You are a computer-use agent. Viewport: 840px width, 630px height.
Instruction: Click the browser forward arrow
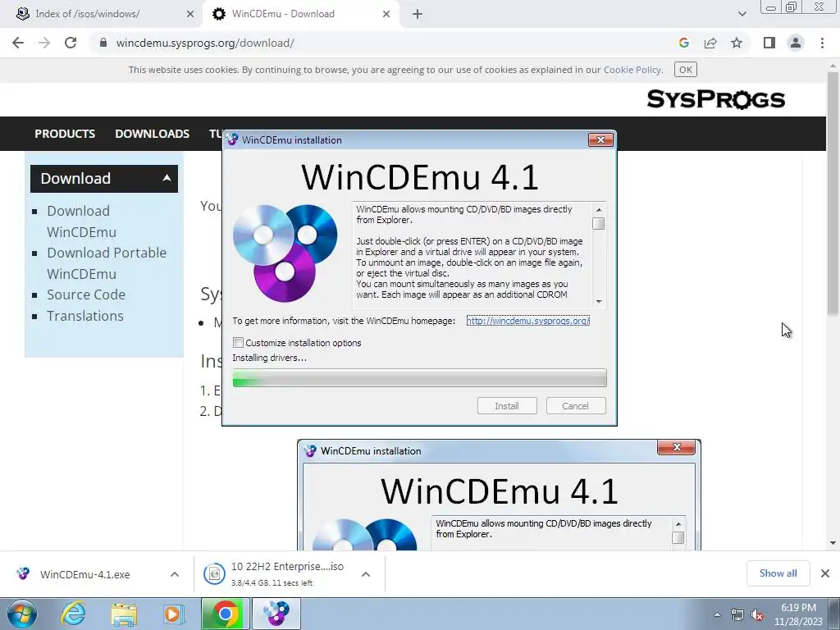pos(44,43)
